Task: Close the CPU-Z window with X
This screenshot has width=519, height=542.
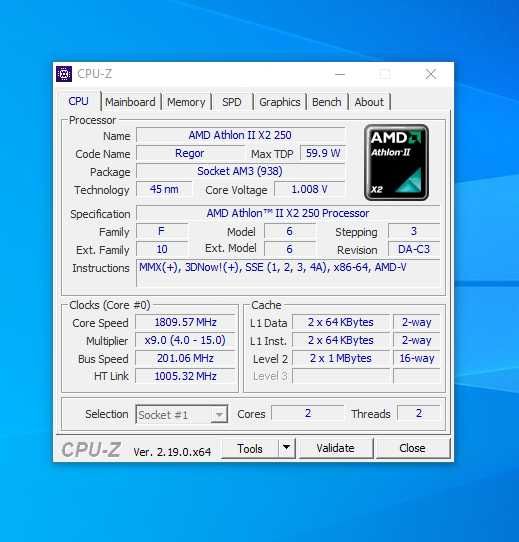Action: coord(431,74)
